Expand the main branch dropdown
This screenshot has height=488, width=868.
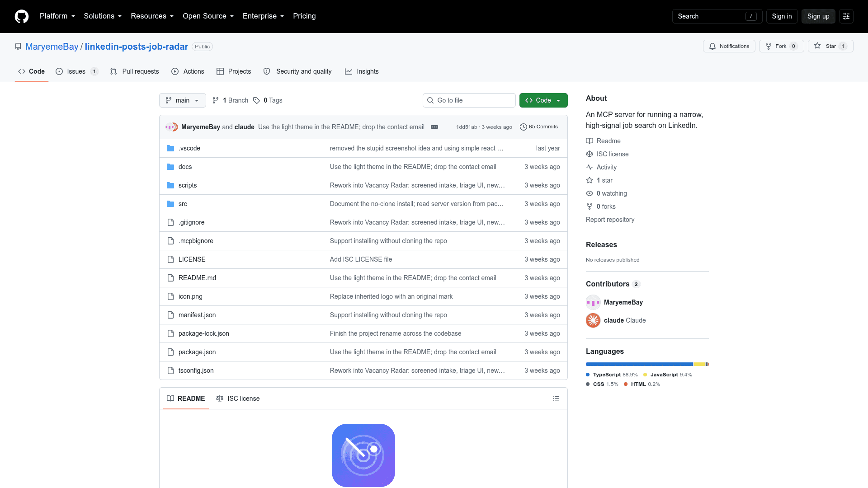coord(182,100)
